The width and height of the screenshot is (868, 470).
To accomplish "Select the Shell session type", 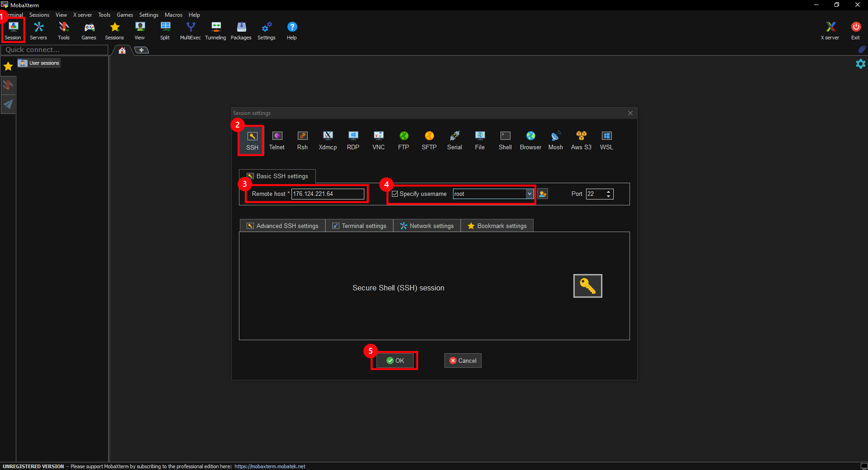I will (x=505, y=141).
